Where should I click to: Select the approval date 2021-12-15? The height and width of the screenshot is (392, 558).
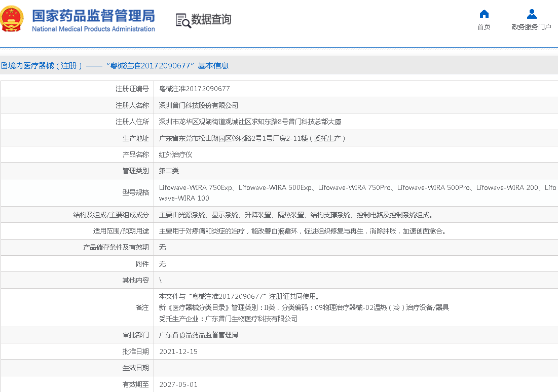pyautogui.click(x=178, y=351)
